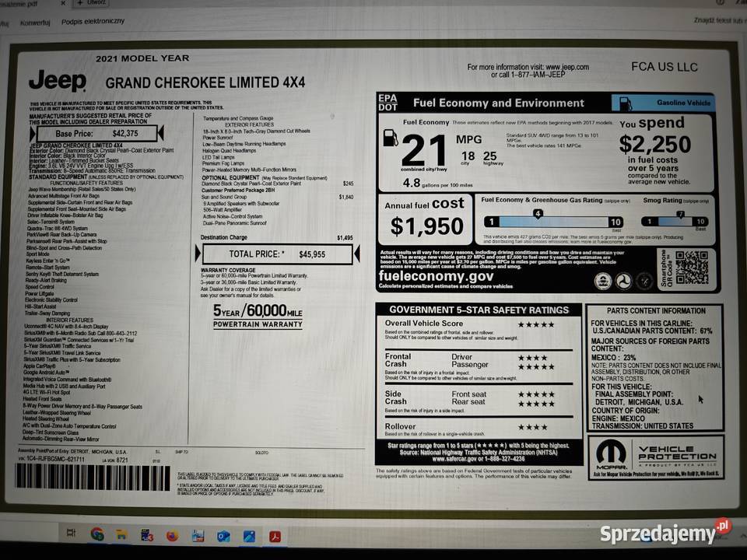Image resolution: width=747 pixels, height=560 pixels.
Task: Click the Base Price $42,375 box
Action: pos(96,133)
